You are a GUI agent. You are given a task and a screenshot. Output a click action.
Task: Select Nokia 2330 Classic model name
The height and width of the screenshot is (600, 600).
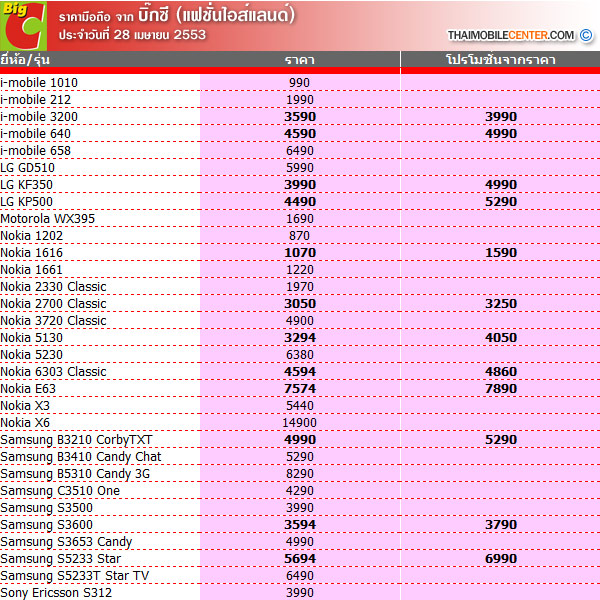click(53, 287)
